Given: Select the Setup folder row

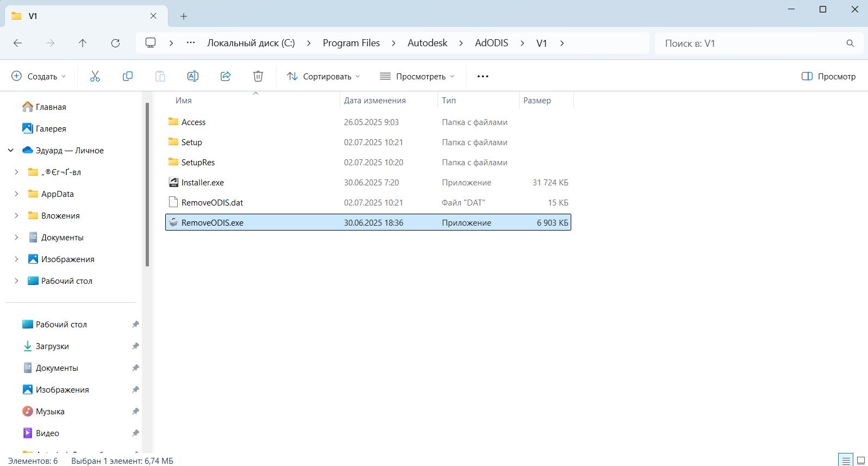Looking at the screenshot, I should 368,142.
